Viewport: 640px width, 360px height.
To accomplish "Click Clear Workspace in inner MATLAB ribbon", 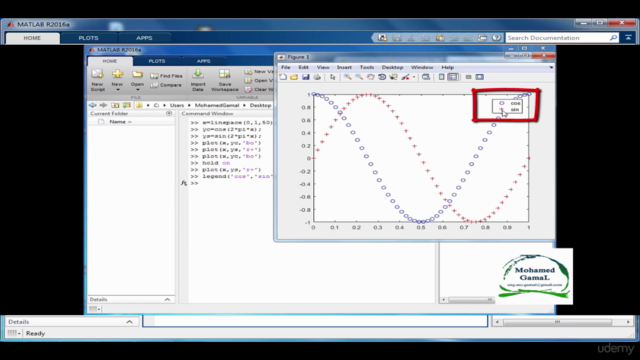I will [x=259, y=89].
